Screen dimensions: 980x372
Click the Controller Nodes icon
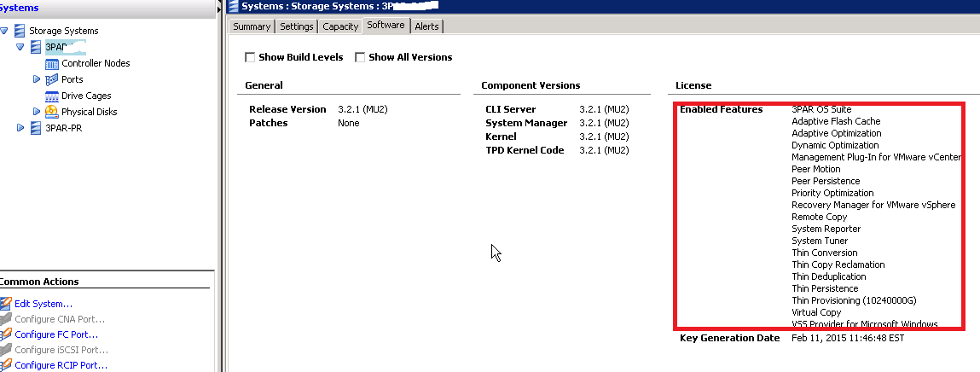[52, 64]
